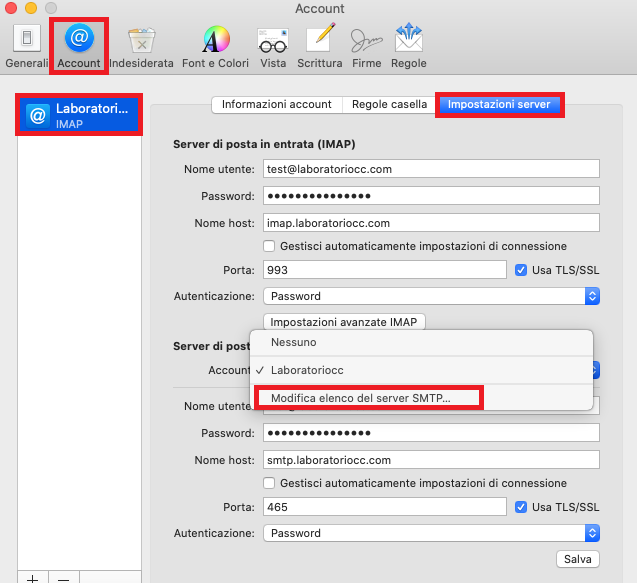Viewport: 637px width, 583px height.
Task: Switch to Informazioni account tab
Action: tap(276, 105)
